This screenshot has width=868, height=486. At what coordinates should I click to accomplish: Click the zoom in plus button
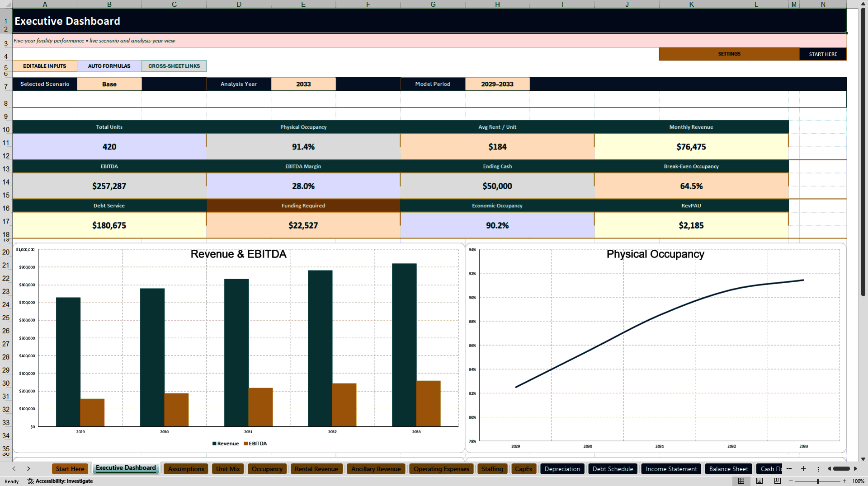(844, 481)
